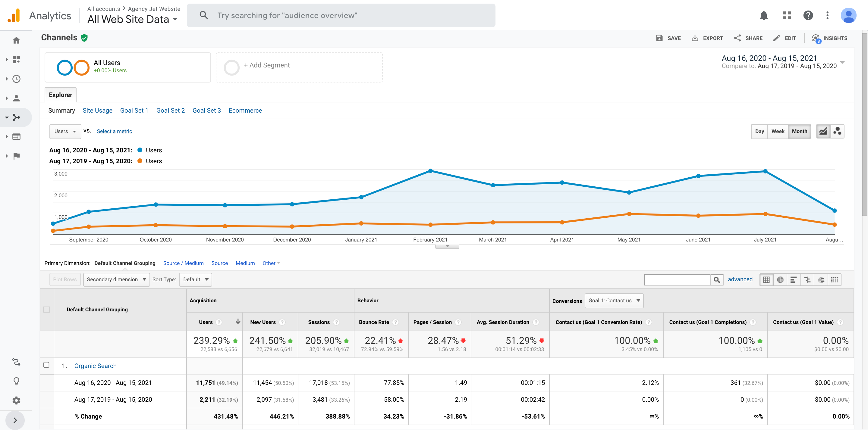The width and height of the screenshot is (868, 430).
Task: Open the Secondary dimension dropdown
Action: [116, 279]
